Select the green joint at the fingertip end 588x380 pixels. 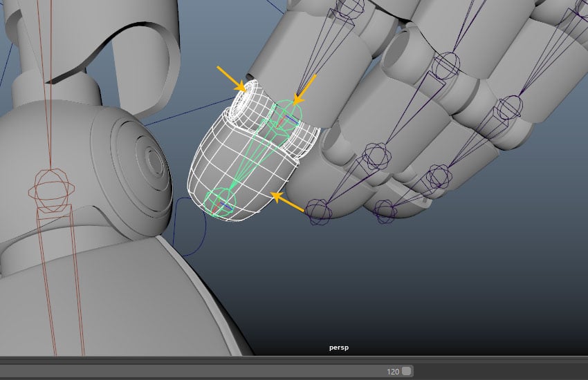[220, 202]
